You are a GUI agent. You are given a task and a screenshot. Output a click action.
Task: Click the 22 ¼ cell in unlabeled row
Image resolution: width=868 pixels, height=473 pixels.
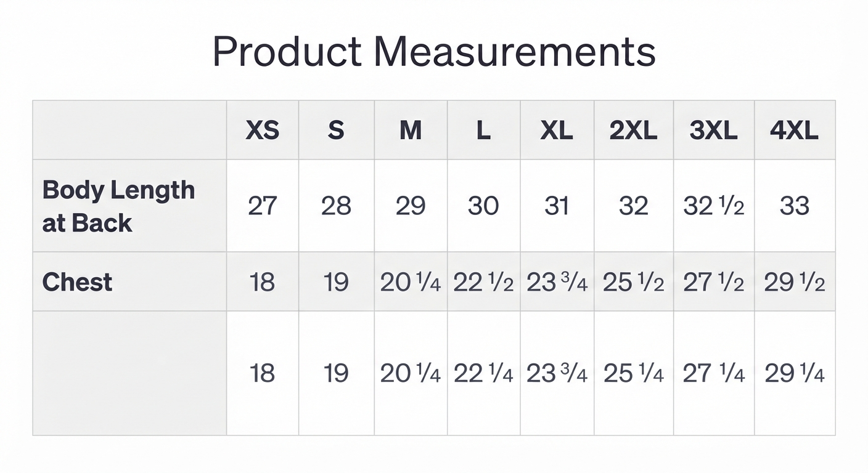pos(483,373)
